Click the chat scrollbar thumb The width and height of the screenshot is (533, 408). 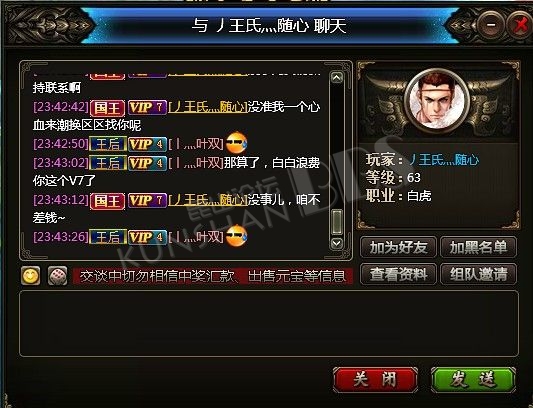[x=337, y=222]
